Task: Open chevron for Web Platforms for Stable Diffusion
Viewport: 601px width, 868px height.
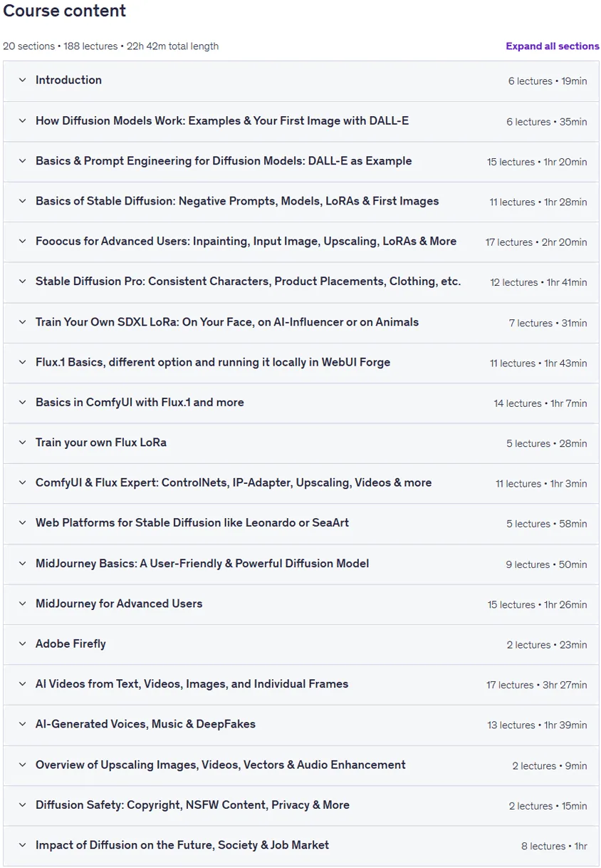Action: (x=22, y=523)
